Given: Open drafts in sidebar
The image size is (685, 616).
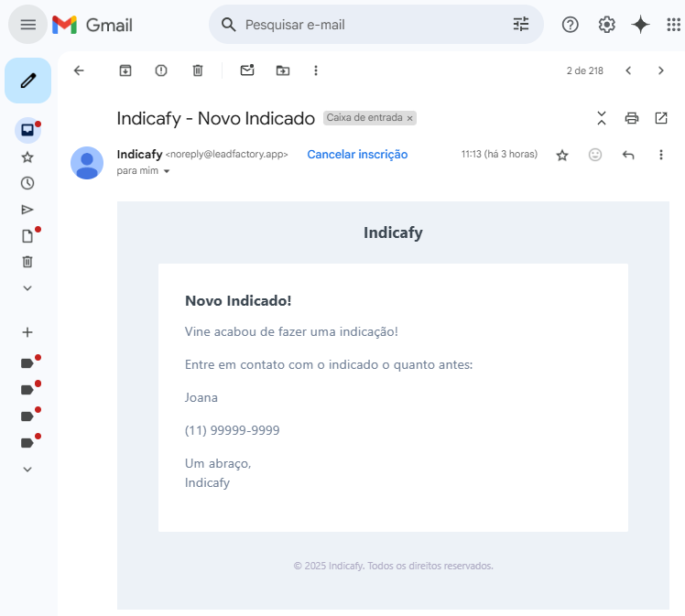Looking at the screenshot, I should pos(27,236).
